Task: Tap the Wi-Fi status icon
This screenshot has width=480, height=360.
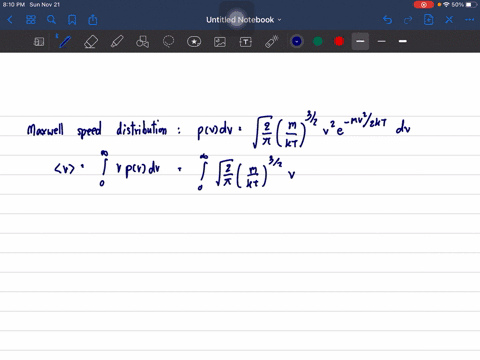Action: (x=446, y=5)
